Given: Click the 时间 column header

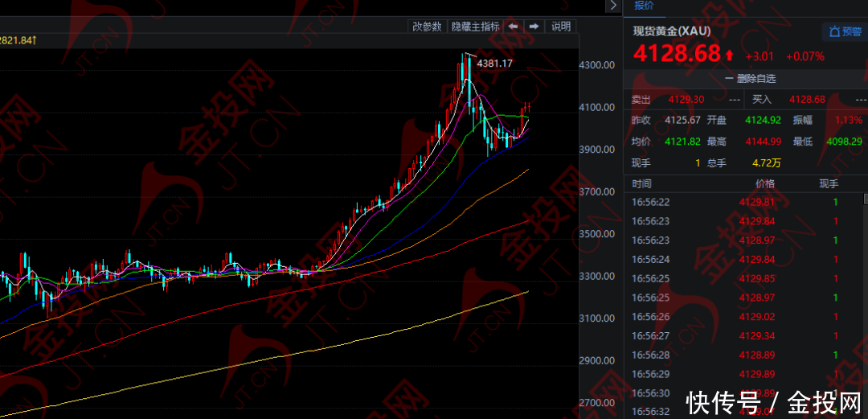Looking at the screenshot, I should click(x=641, y=184).
